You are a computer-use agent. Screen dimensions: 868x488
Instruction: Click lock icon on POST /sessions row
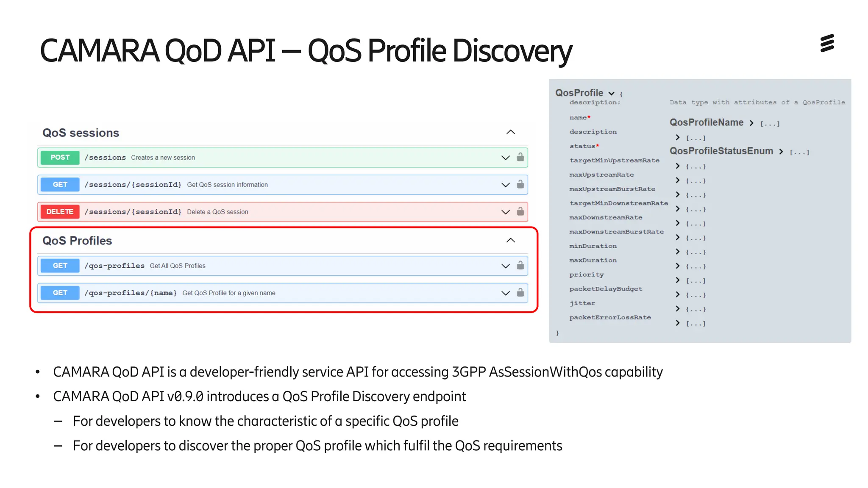click(520, 157)
